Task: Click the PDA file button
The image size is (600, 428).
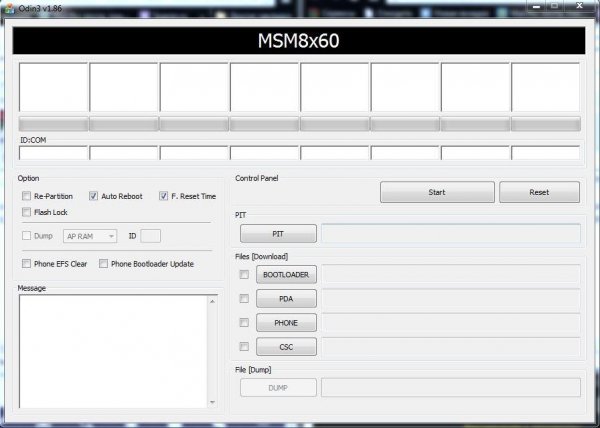Action: [286, 298]
